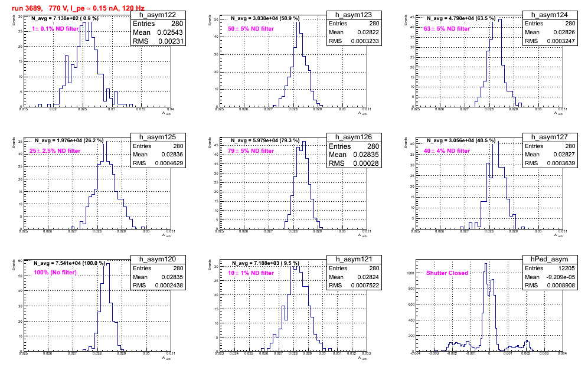
Task: Select the h_asym120 stats box title
Action: [x=158, y=259]
